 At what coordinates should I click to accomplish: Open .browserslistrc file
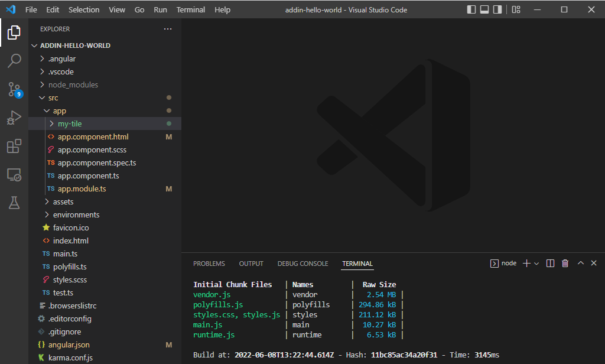click(105, 305)
